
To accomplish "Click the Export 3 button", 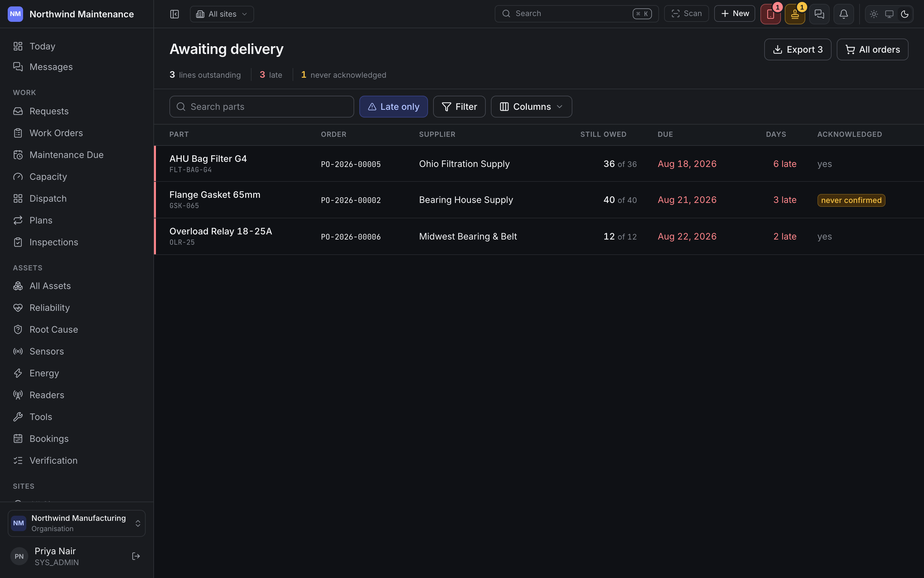I will [x=797, y=49].
